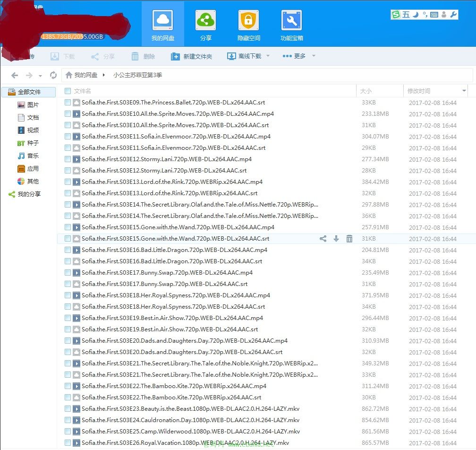
Task: Share the S03E15 srt file via row icon
Action: click(323, 239)
